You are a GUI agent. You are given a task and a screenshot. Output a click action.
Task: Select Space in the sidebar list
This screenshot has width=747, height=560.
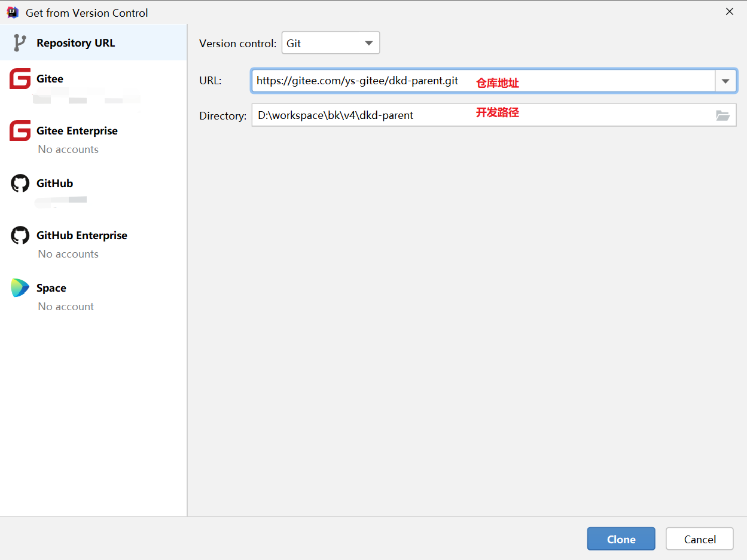point(51,288)
